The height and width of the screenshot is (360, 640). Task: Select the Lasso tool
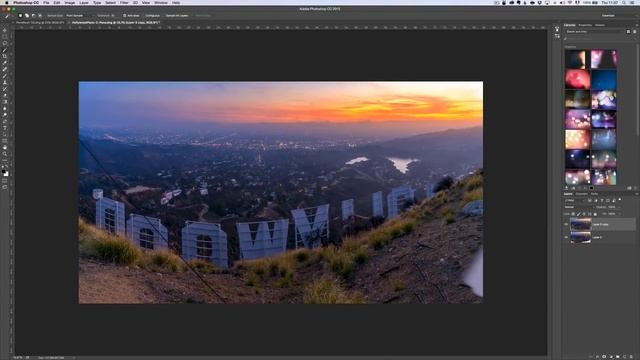pos(5,43)
